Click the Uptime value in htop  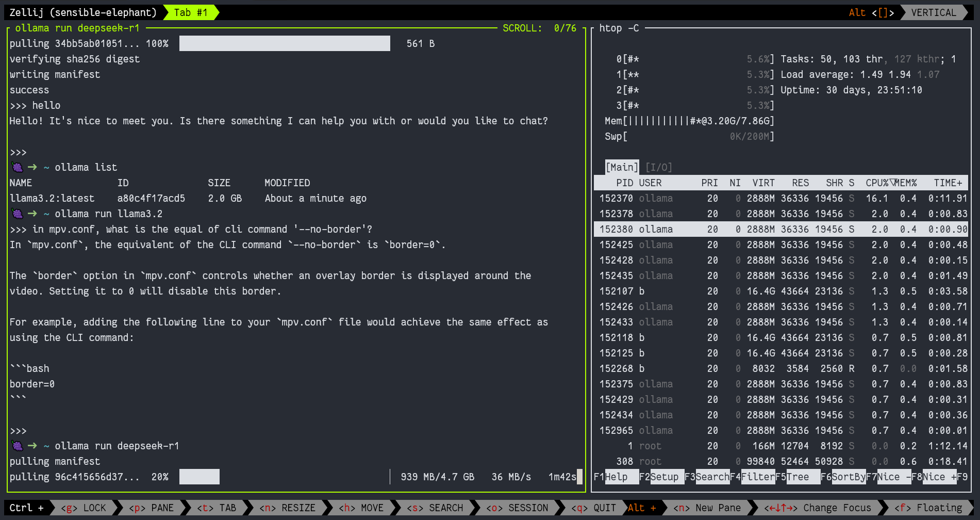[874, 90]
